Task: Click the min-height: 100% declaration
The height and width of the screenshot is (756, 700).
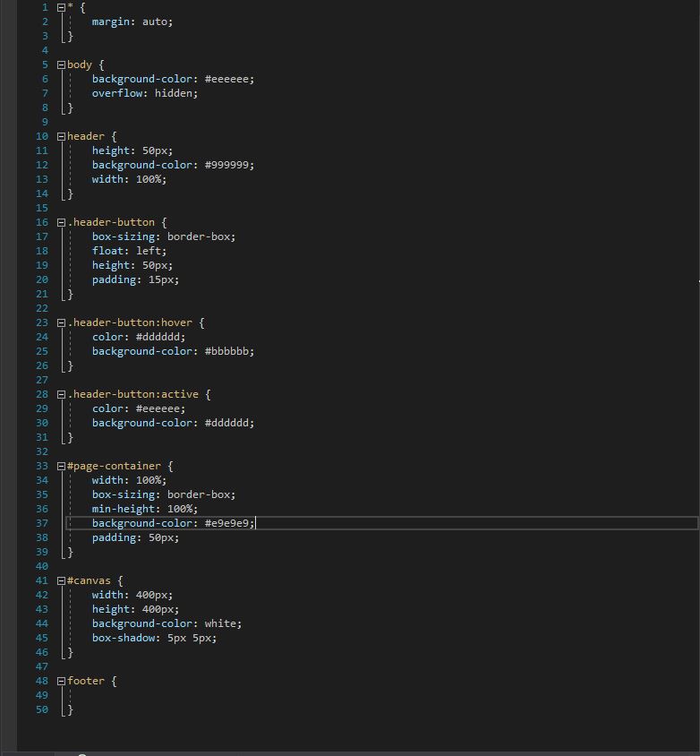Action: pyautogui.click(x=144, y=509)
